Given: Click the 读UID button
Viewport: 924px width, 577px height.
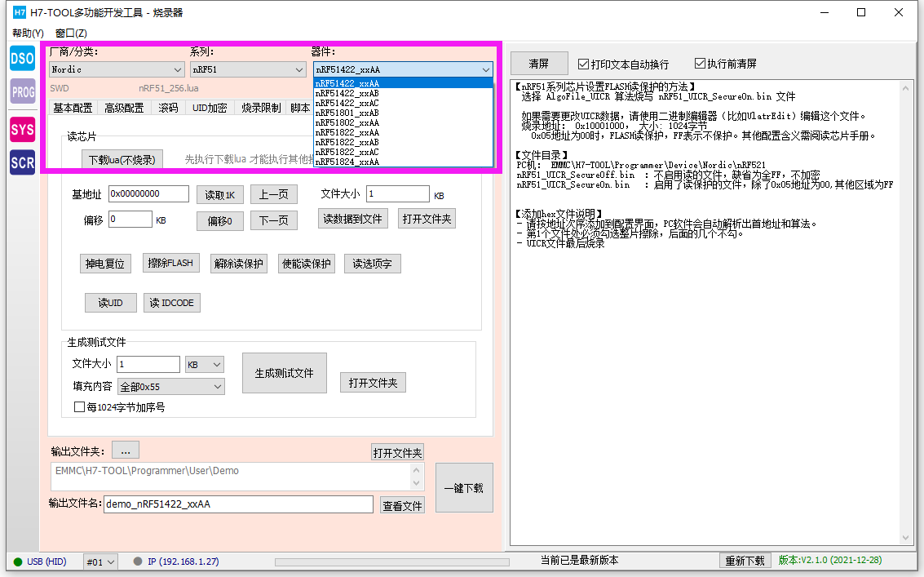Looking at the screenshot, I should (110, 303).
